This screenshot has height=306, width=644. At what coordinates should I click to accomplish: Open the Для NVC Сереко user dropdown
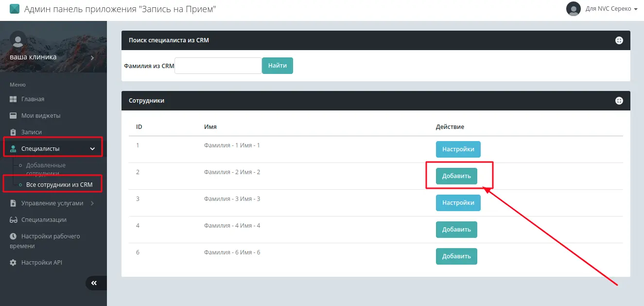(x=611, y=9)
